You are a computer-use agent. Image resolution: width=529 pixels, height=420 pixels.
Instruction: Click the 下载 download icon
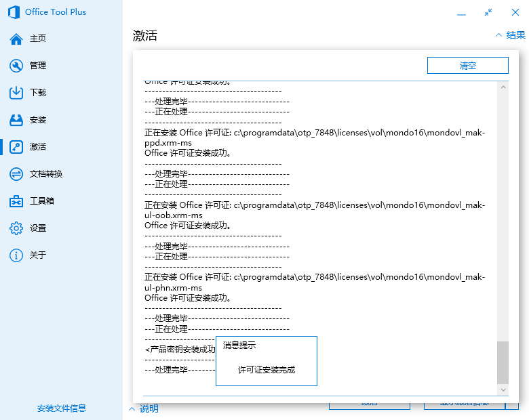click(16, 93)
